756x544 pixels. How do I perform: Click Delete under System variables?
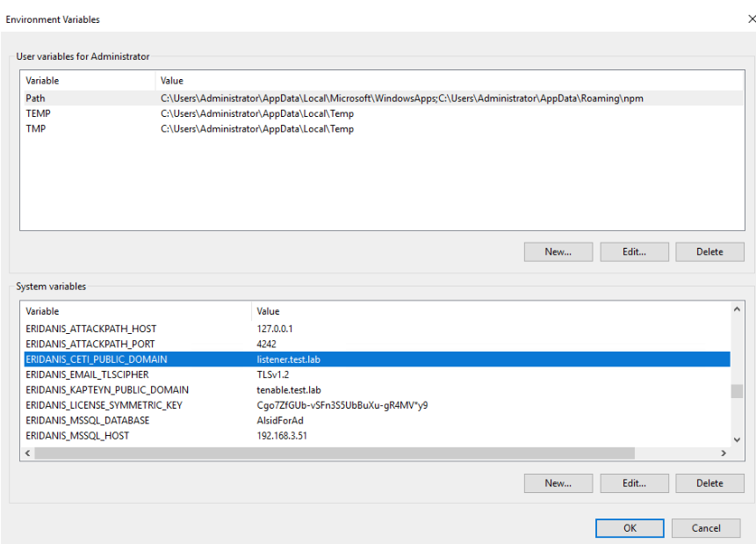709,483
